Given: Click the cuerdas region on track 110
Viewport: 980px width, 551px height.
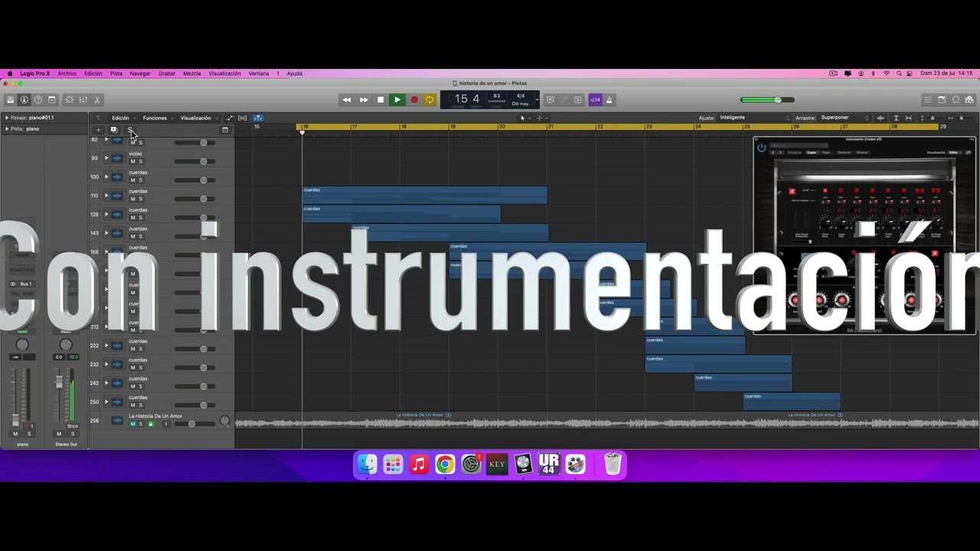Looking at the screenshot, I should pos(425,195).
